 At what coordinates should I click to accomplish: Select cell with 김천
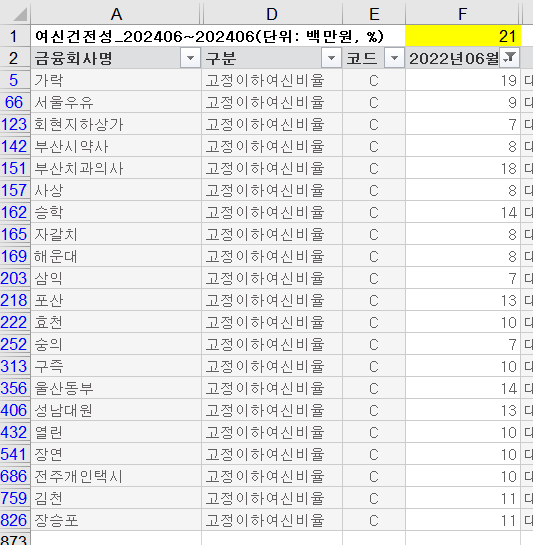point(116,498)
